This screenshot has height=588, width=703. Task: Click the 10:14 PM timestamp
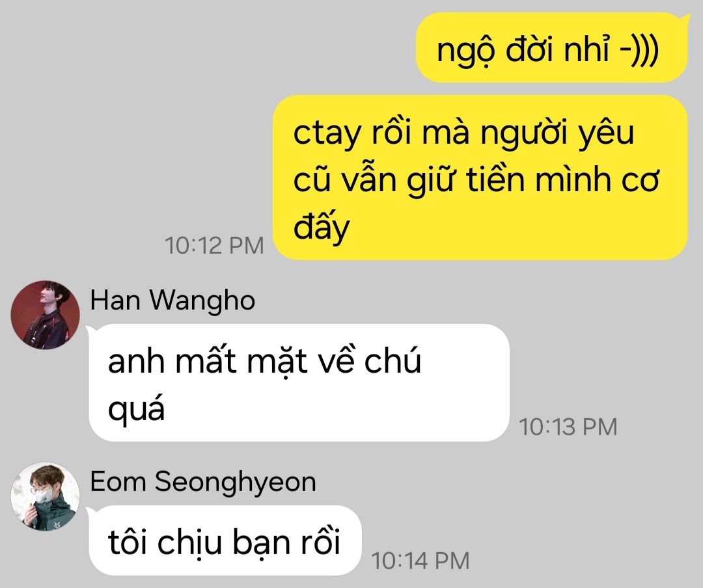point(420,561)
